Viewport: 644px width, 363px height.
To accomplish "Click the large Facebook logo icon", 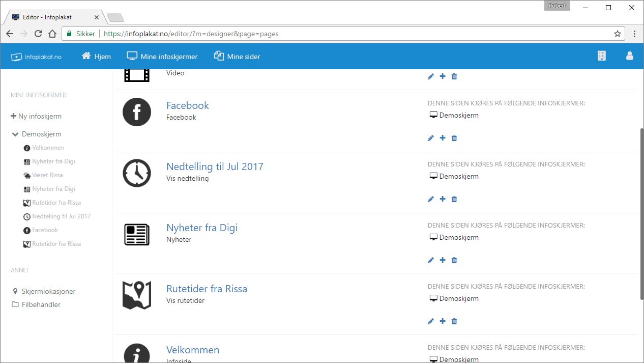I will [137, 112].
